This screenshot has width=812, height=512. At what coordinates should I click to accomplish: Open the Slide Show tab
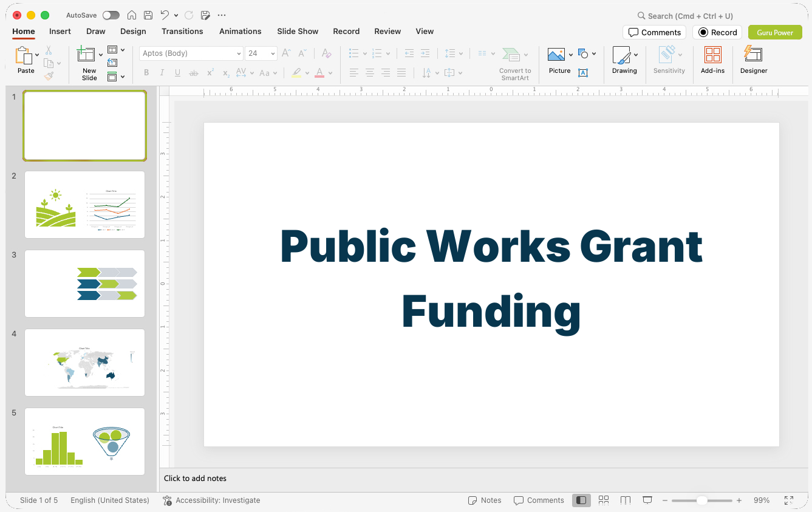tap(298, 31)
